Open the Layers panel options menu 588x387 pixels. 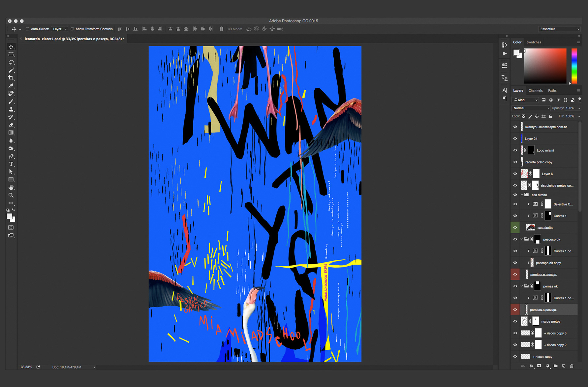click(578, 90)
